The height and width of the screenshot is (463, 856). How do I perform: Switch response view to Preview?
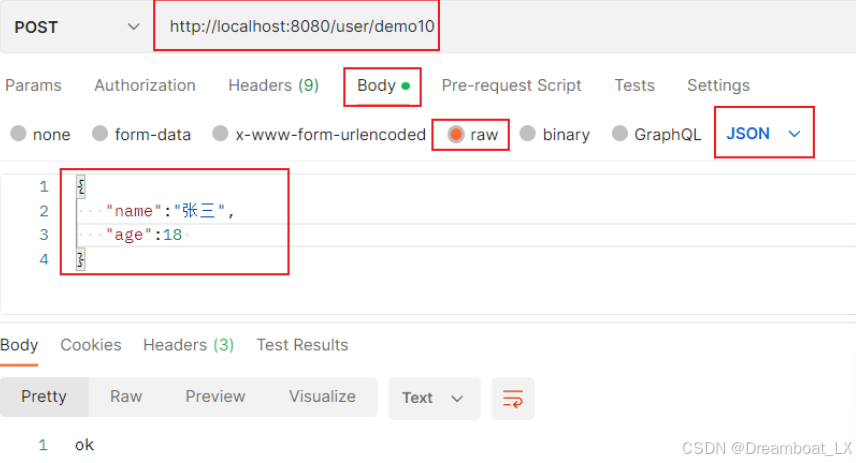click(x=215, y=396)
